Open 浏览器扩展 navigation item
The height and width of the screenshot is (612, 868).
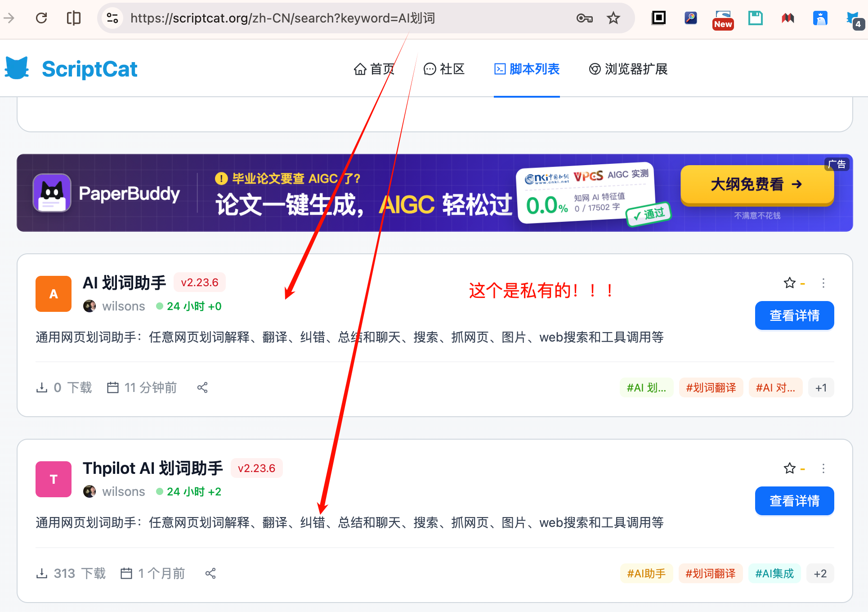pyautogui.click(x=628, y=69)
